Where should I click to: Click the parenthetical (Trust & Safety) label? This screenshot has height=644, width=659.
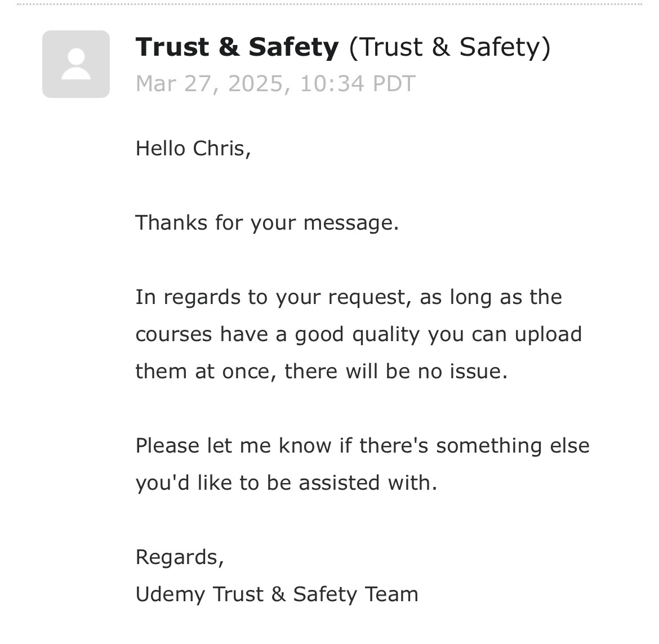pos(449,47)
